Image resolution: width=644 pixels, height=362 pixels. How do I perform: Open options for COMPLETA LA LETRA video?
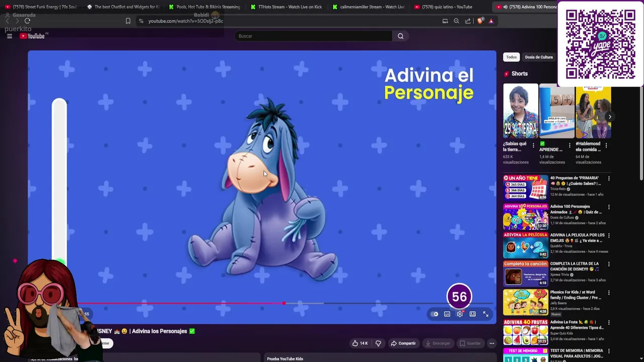point(609,264)
